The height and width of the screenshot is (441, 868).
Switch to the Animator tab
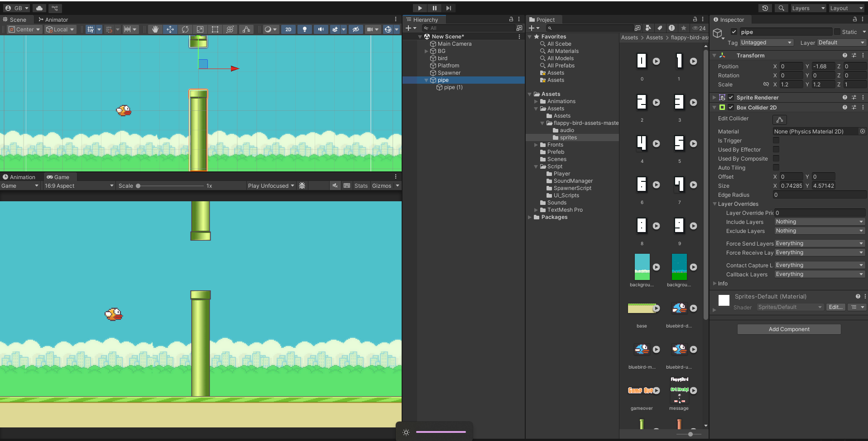click(x=53, y=19)
